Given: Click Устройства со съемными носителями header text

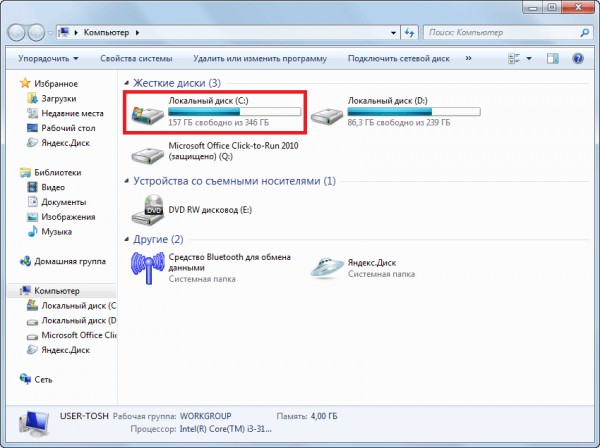Looking at the screenshot, I should coord(234,181).
